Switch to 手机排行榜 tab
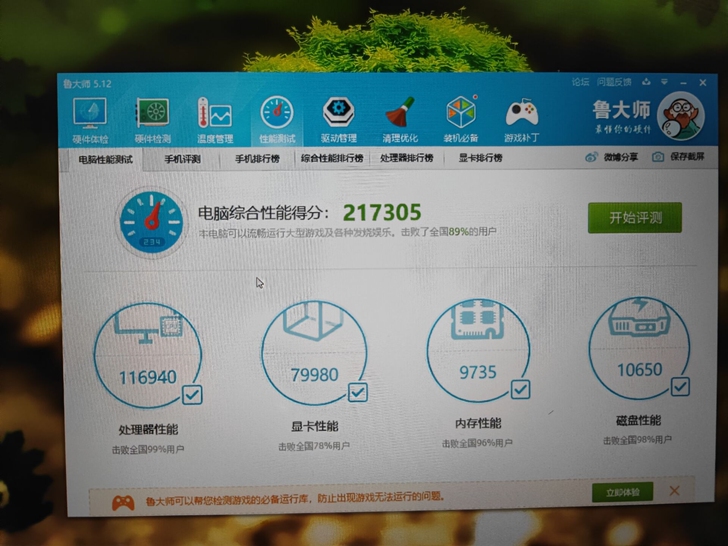Image resolution: width=728 pixels, height=546 pixels. coord(257,159)
